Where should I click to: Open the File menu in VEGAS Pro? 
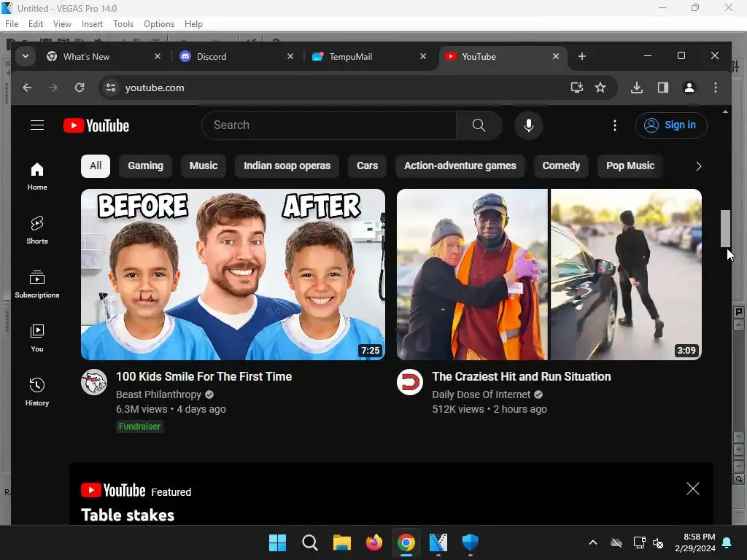[12, 24]
